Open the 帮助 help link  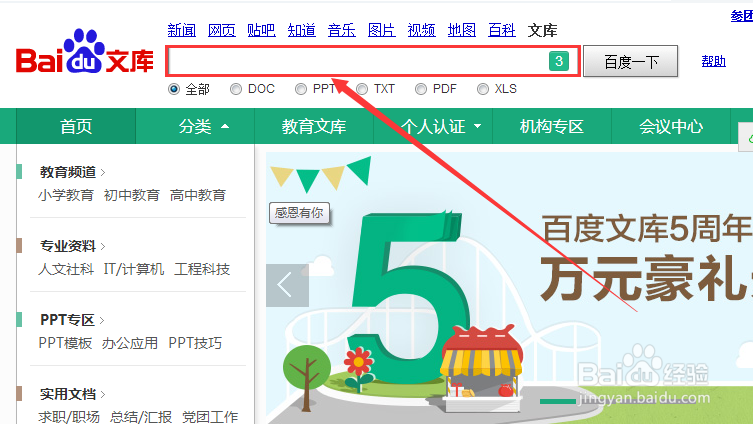pyautogui.click(x=713, y=61)
